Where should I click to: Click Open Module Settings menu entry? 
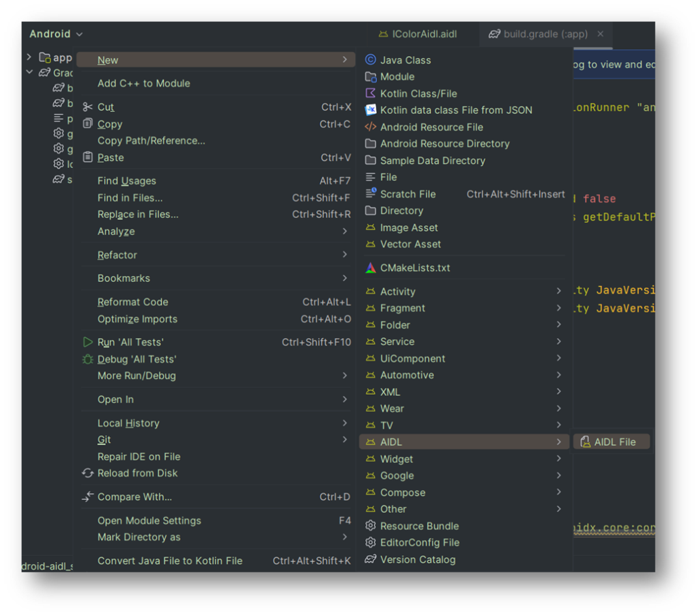[149, 520]
